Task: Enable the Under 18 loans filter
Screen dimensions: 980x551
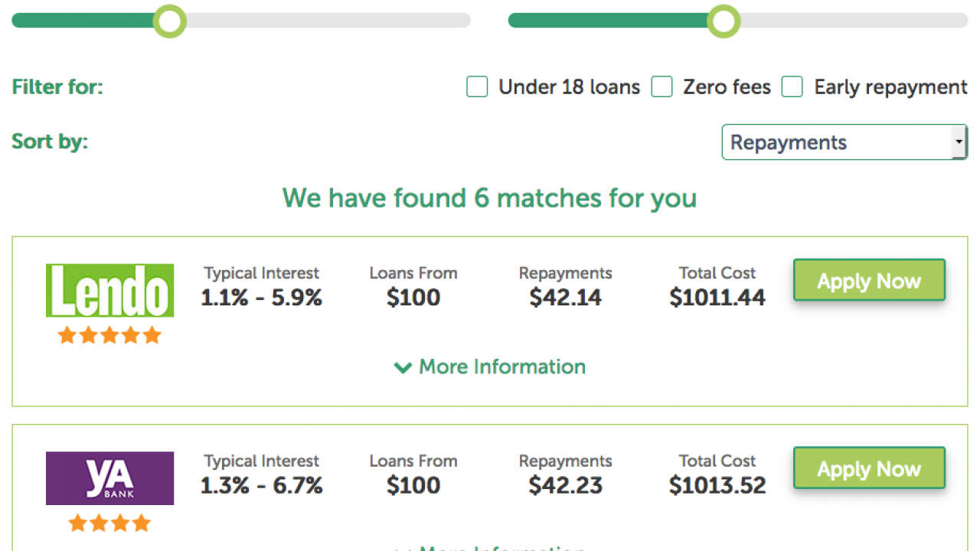Action: click(x=477, y=87)
